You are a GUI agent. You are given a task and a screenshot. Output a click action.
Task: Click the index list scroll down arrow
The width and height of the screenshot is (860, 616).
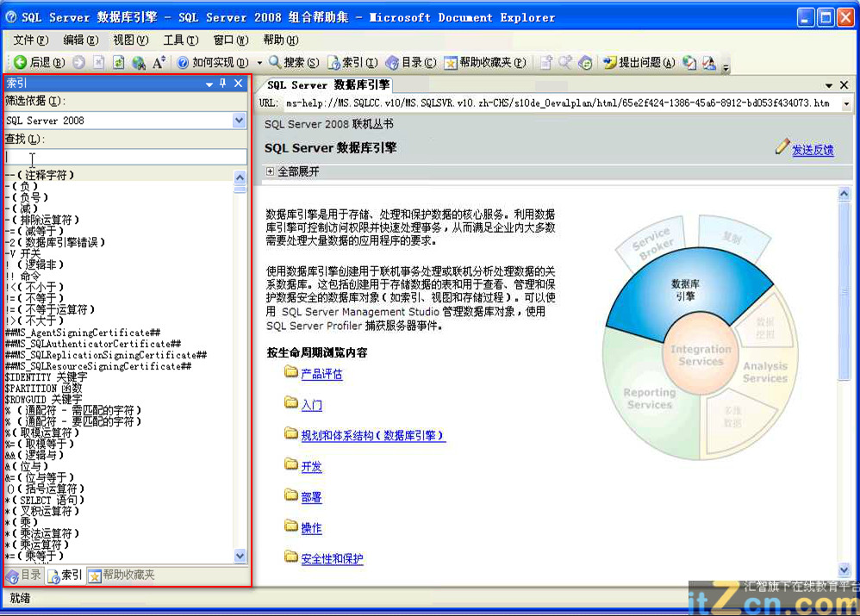(240, 556)
